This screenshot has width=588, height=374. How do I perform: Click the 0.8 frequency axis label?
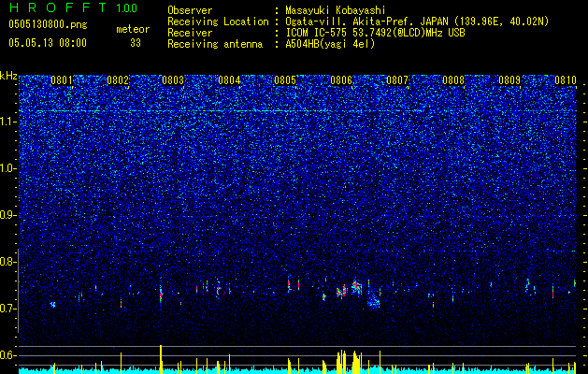tap(7, 262)
